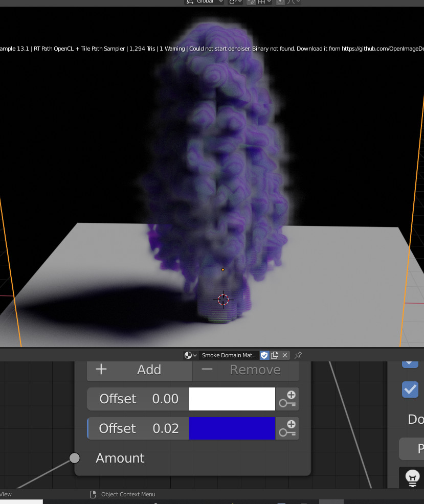Click keyframe icon next to white swatch
424x504 pixels.
coord(287,399)
